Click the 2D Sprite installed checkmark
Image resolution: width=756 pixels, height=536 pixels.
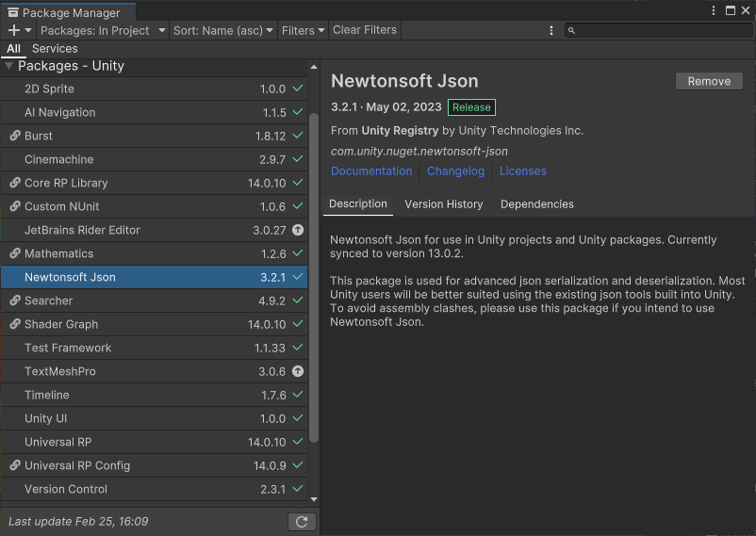[298, 89]
